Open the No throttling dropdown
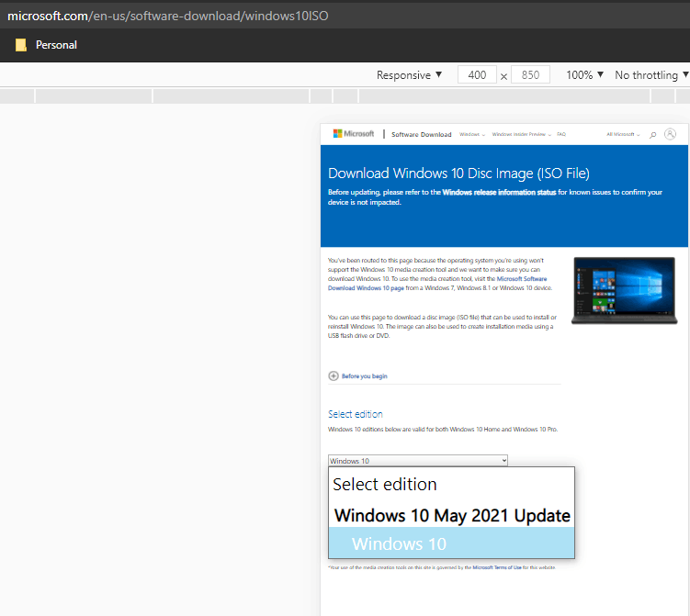 tap(651, 75)
